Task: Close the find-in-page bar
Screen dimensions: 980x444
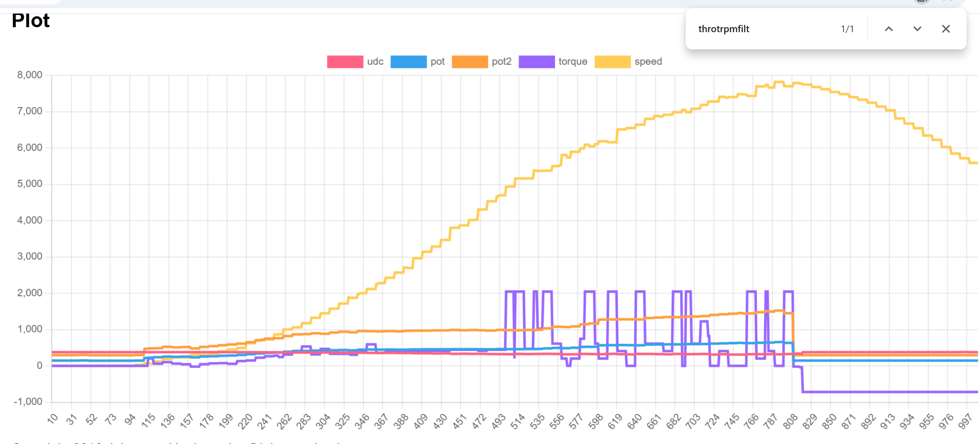Action: tap(946, 29)
